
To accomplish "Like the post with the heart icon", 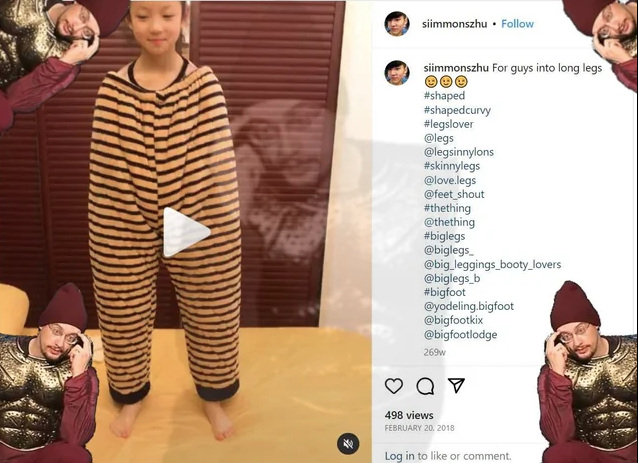I will coord(394,386).
